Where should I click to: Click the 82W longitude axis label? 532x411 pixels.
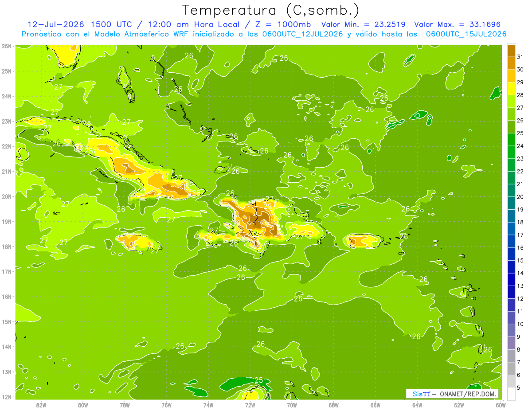(x=41, y=405)
